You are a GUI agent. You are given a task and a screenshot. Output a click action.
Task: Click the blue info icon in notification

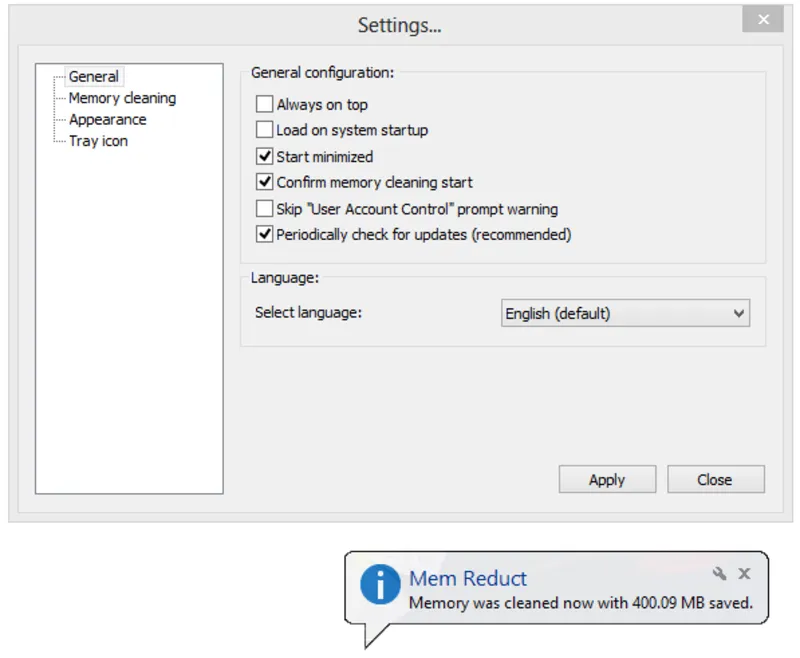[381, 584]
